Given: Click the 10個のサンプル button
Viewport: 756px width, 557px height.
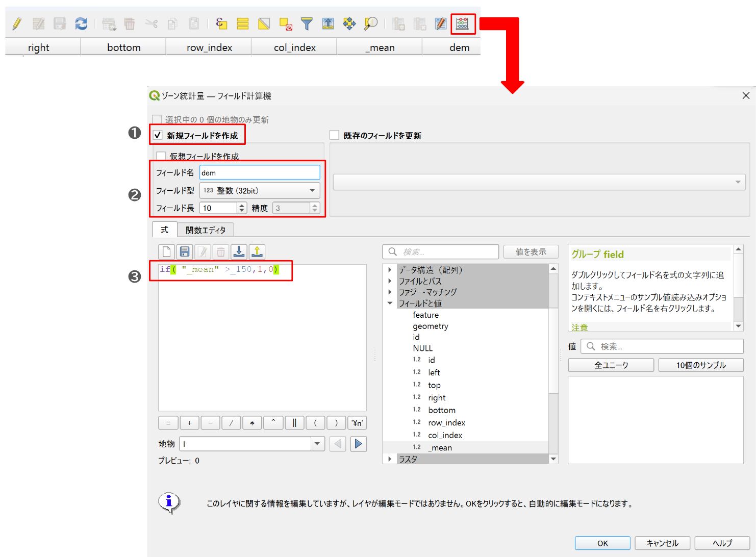Looking at the screenshot, I should (701, 365).
